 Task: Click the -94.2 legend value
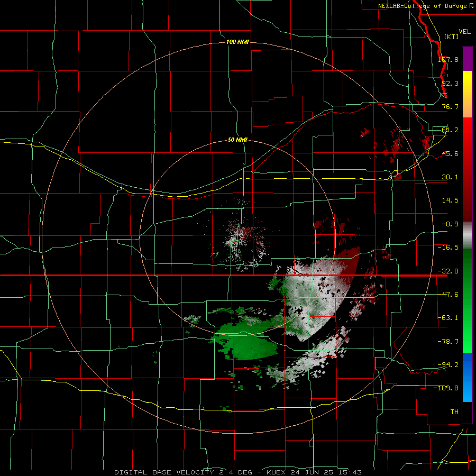pos(448,365)
